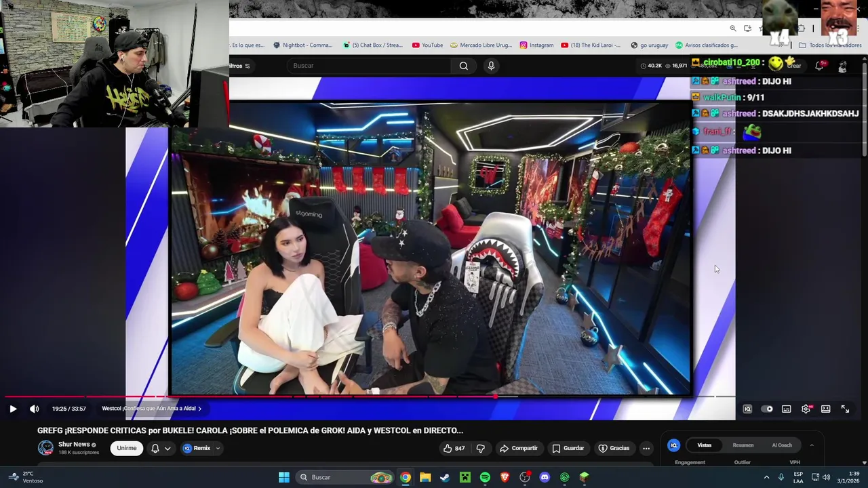Open more actions three-dot menu
This screenshot has width=868, height=488.
(x=646, y=448)
